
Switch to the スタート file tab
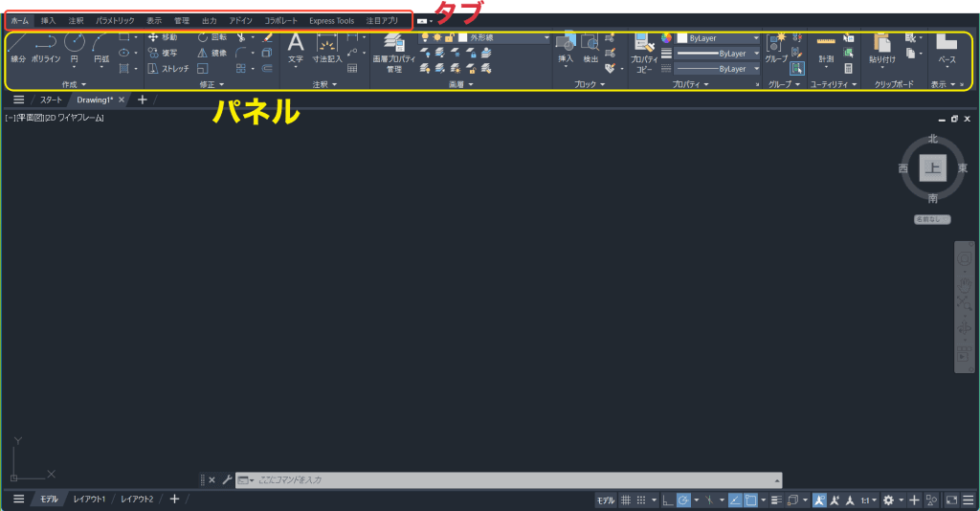51,100
